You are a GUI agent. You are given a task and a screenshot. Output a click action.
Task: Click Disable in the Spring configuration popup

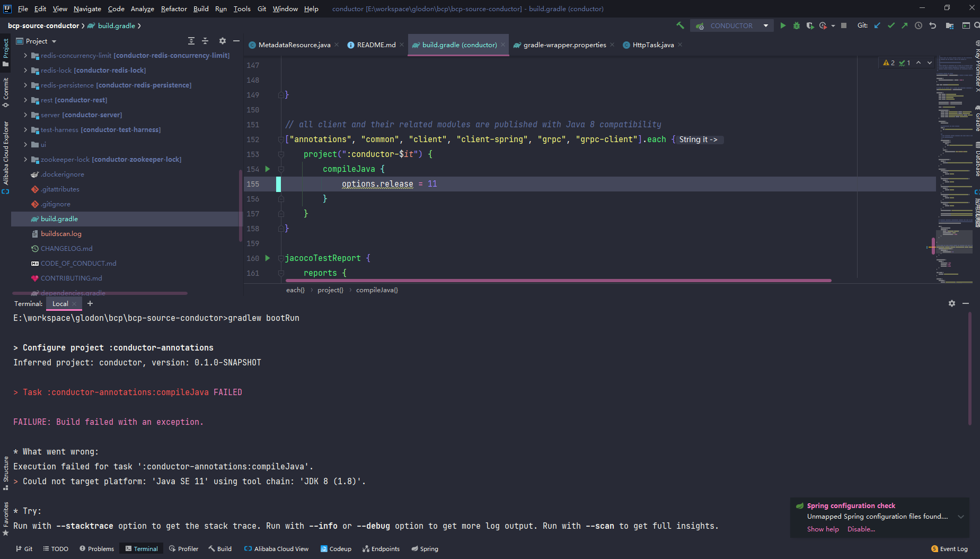point(861,529)
